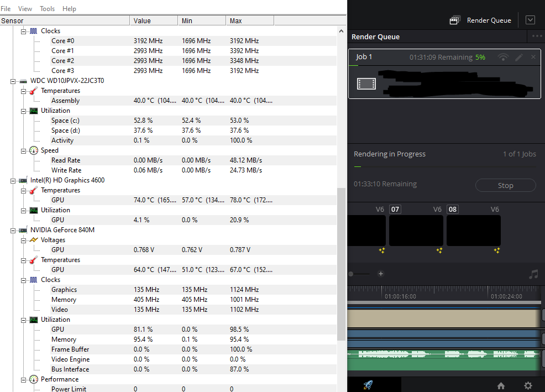
Task: Click the effects sparkle icon under clip 07
Action: pyautogui.click(x=439, y=250)
